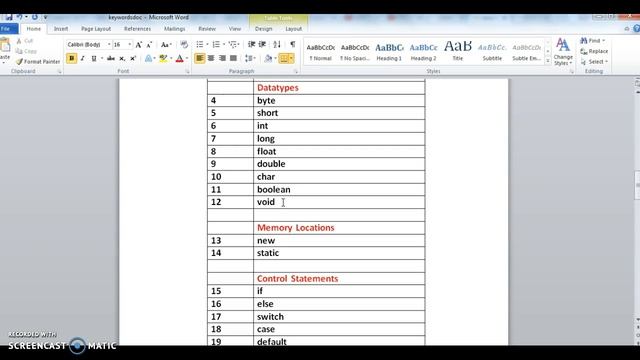Apply the red Font Color
The width and height of the screenshot is (640, 360).
tap(180, 58)
